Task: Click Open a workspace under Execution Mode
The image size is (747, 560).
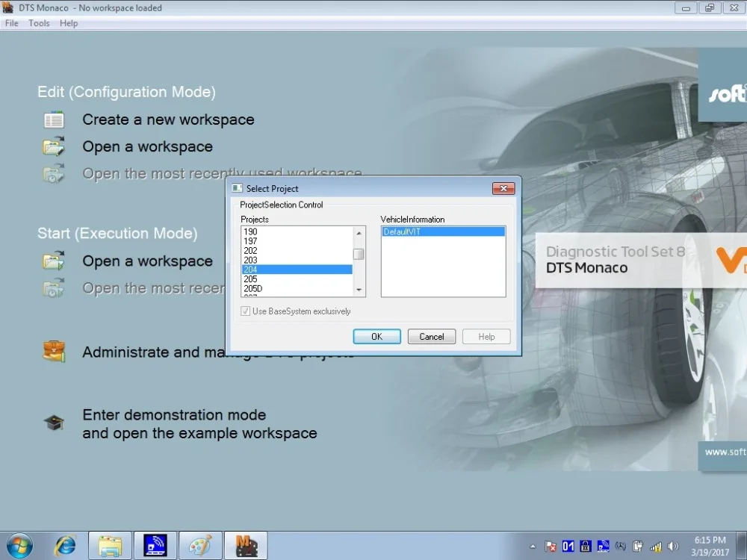Action: (147, 261)
